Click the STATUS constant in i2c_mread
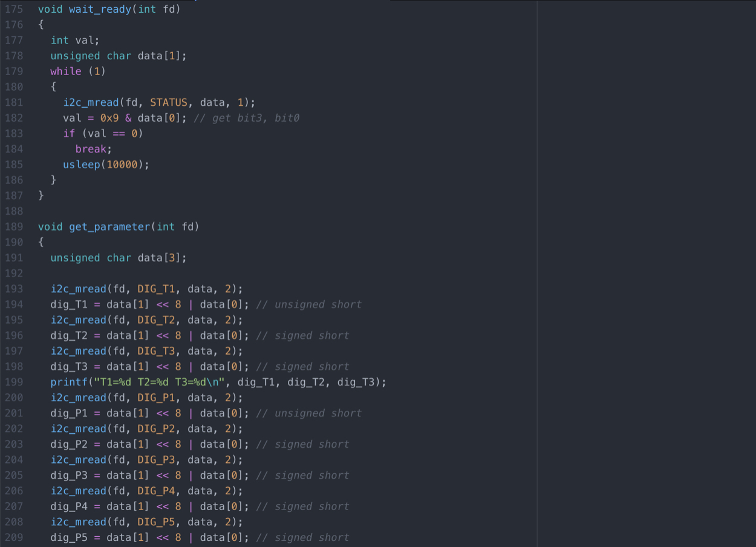Viewport: 756px width, 547px height. click(168, 102)
